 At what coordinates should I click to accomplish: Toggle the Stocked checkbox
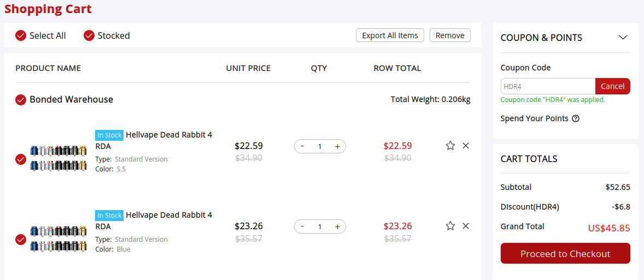[x=89, y=36]
